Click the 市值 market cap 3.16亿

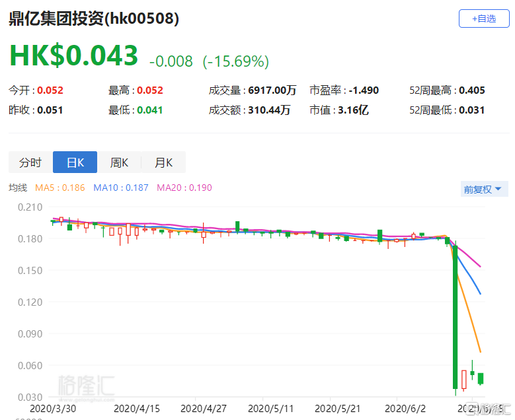(353, 110)
